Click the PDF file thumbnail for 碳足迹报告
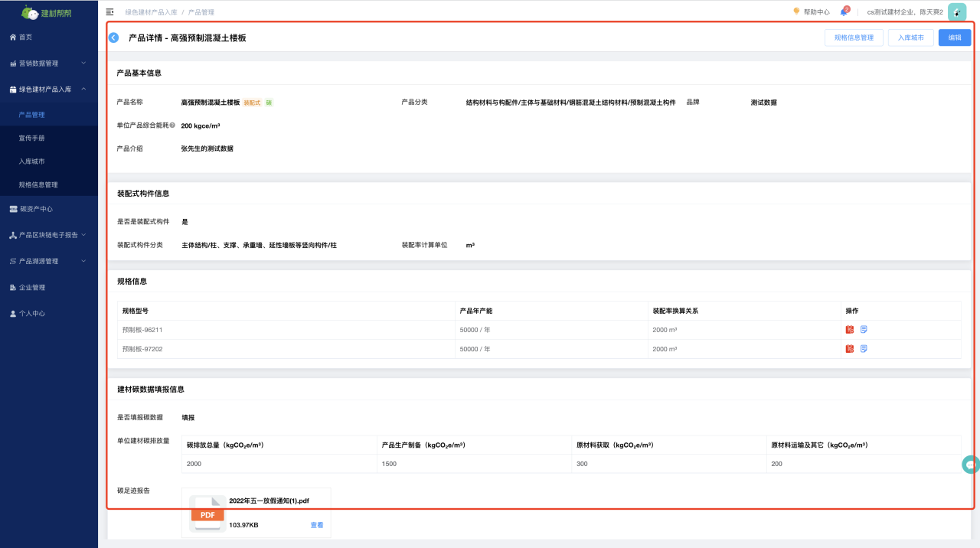 [207, 514]
